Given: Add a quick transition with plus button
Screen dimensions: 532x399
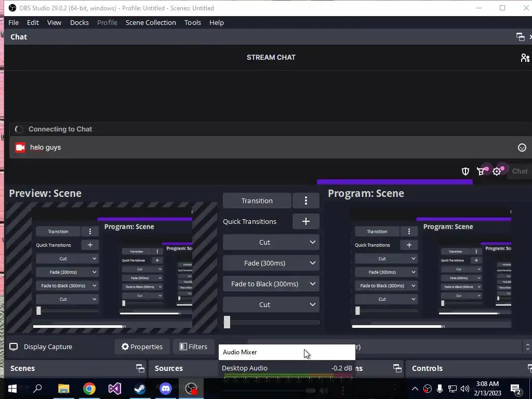Looking at the screenshot, I should pos(305,221).
